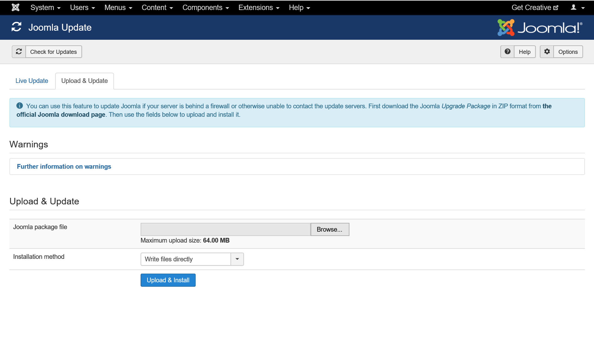Switch to the Live Update tab
Screen dimensions: 594x364
click(x=32, y=81)
